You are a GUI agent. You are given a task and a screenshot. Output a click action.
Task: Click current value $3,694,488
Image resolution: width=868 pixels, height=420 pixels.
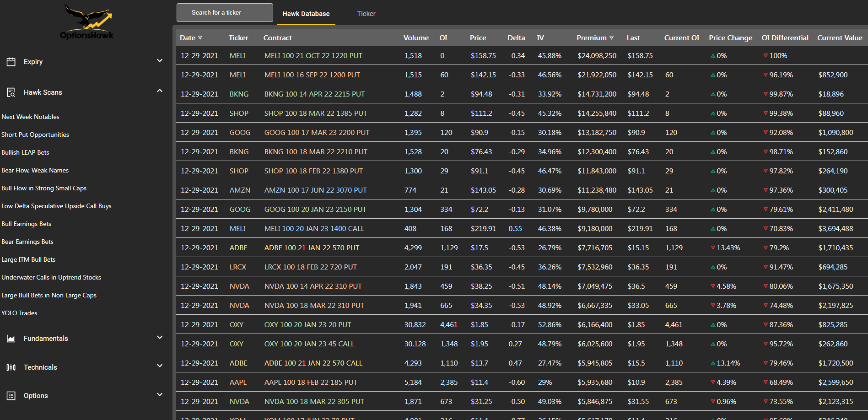836,229
